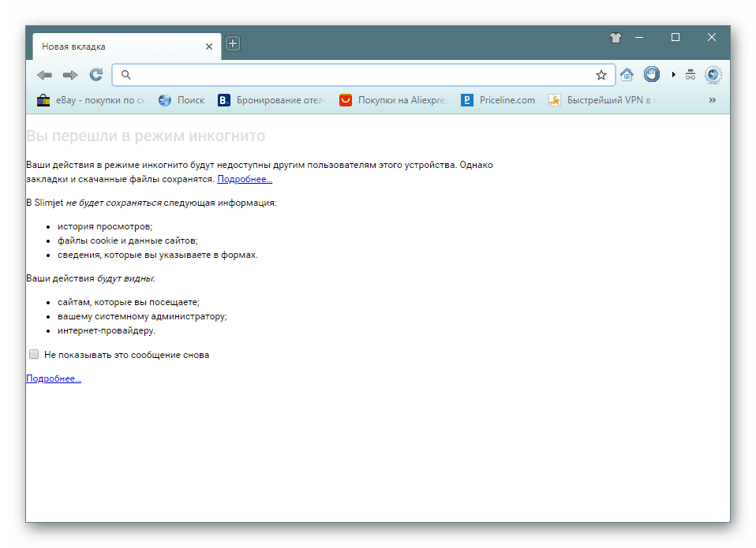The width and height of the screenshot is (756, 548).
Task: Follow the "Подробнее" link after "сохранятся"
Action: pos(245,179)
